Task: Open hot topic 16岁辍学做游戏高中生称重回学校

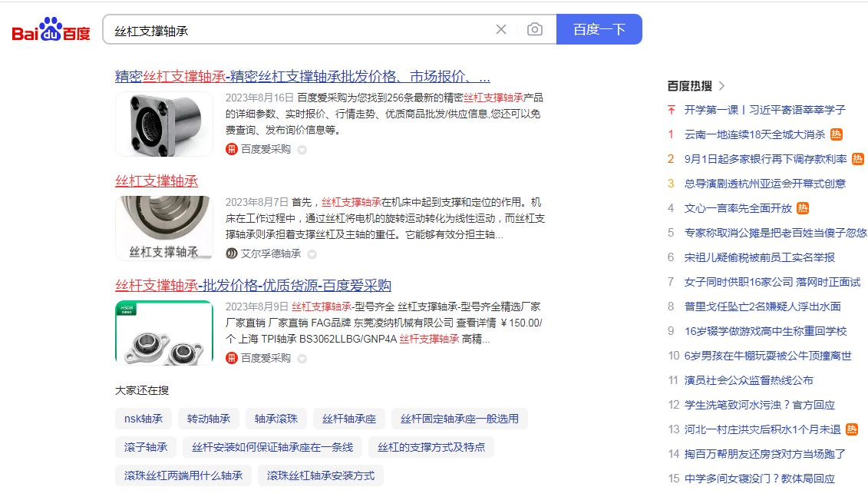Action: pyautogui.click(x=766, y=331)
